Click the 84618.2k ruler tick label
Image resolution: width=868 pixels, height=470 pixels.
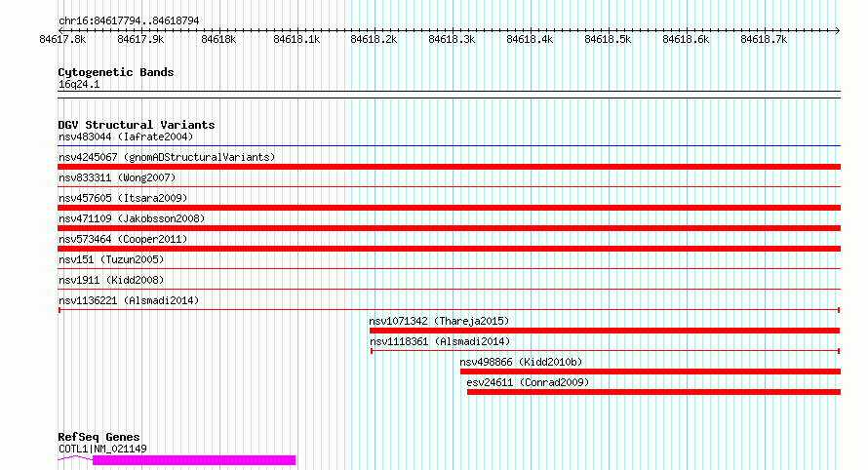[374, 39]
